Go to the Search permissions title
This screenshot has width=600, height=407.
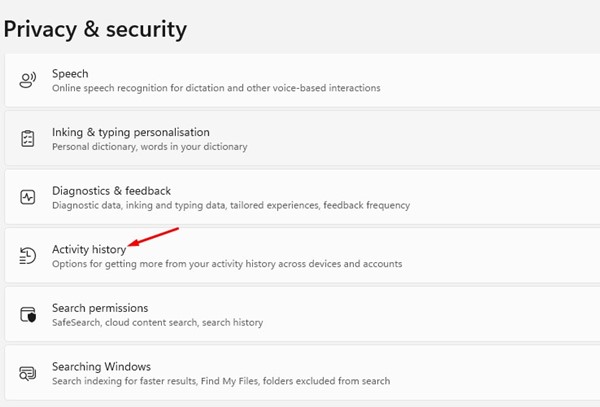click(100, 308)
